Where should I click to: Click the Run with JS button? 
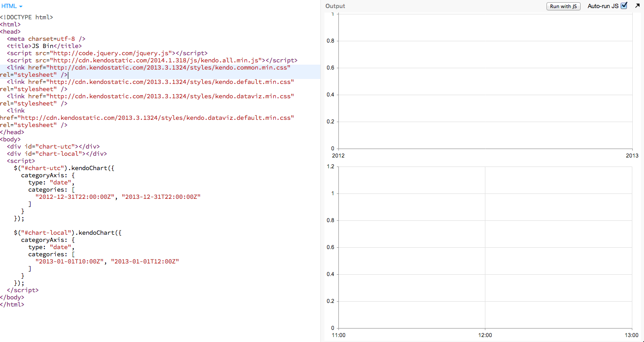[564, 6]
